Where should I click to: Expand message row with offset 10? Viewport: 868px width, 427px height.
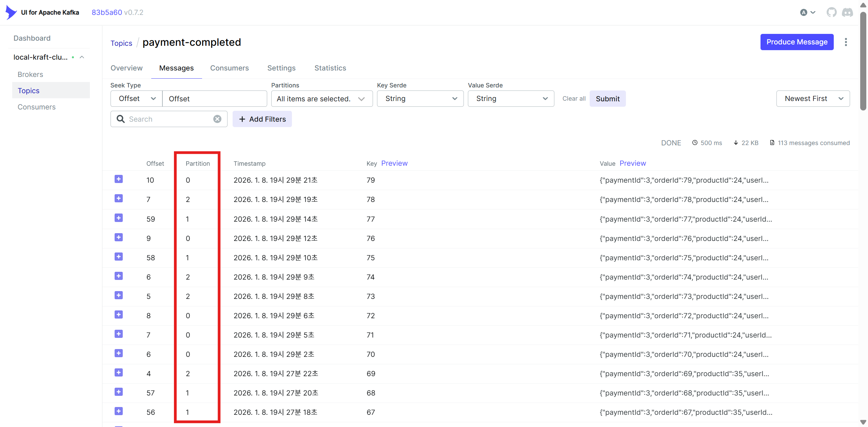119,179
